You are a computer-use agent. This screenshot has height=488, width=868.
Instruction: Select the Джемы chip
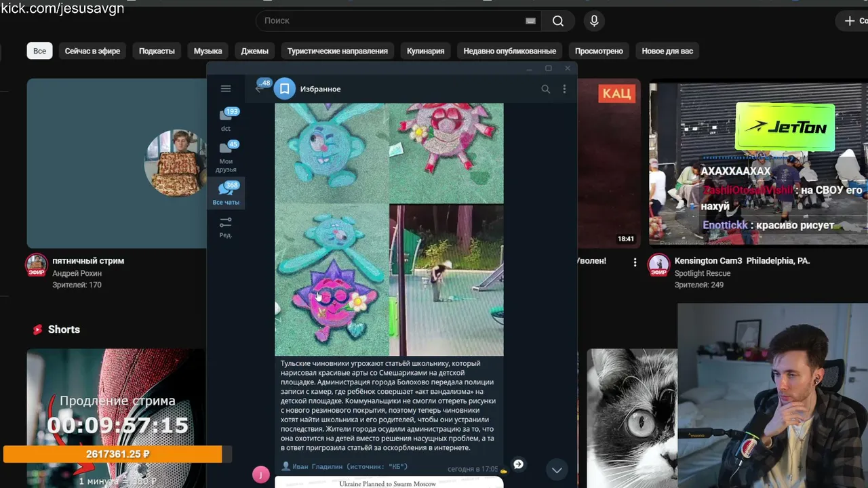[254, 51]
